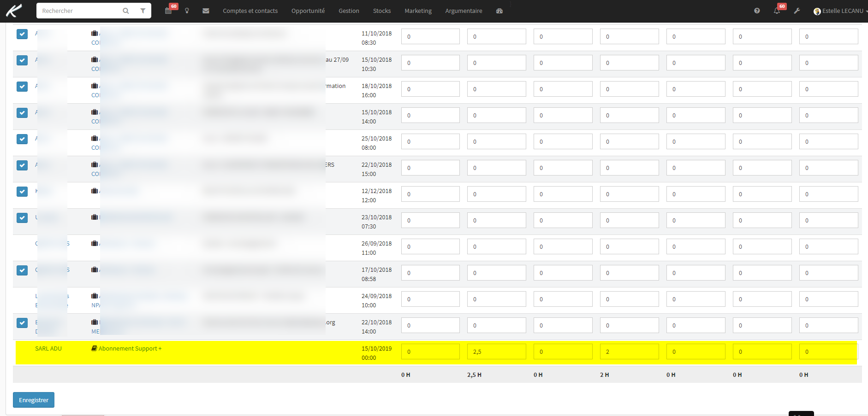Click the Estelle LECANU user avatar
This screenshot has height=416, width=868.
[x=817, y=11]
